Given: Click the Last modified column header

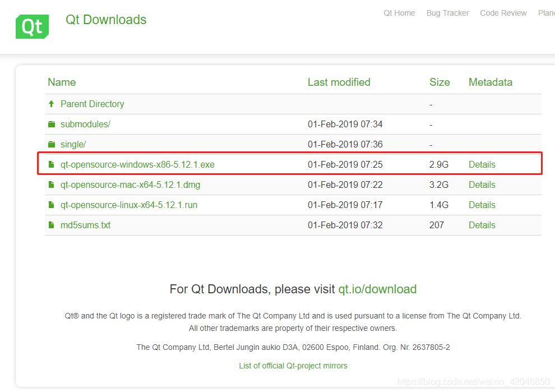Looking at the screenshot, I should click(x=339, y=82).
